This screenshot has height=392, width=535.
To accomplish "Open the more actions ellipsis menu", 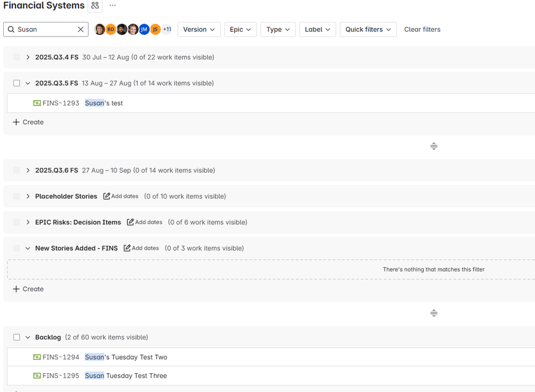I will tap(112, 5).
